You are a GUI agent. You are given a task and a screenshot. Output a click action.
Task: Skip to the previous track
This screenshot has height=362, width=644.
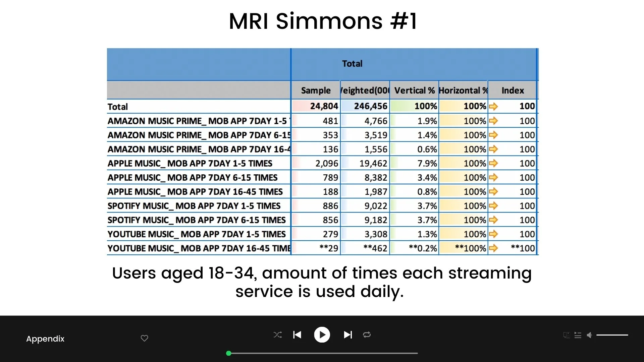point(297,335)
